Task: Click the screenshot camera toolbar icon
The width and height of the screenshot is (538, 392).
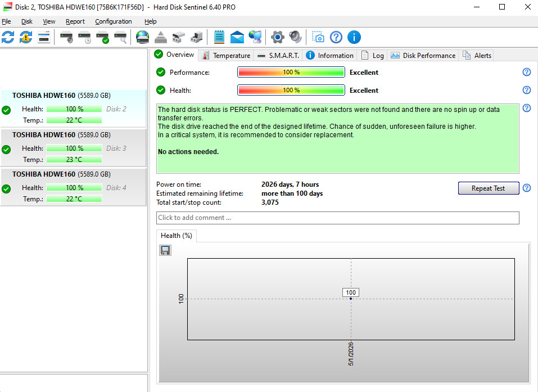Action: [318, 37]
